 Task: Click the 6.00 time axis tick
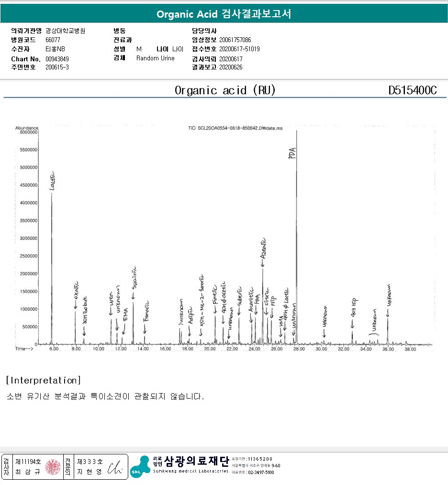(54, 349)
